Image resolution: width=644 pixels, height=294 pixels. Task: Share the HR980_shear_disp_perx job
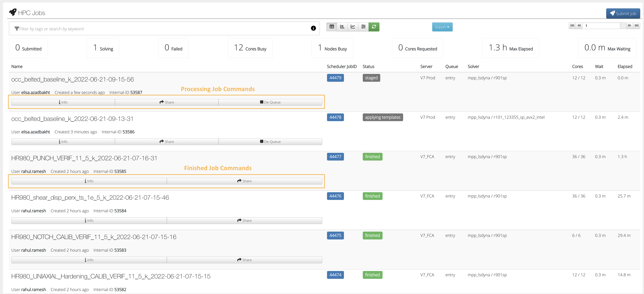(x=245, y=220)
